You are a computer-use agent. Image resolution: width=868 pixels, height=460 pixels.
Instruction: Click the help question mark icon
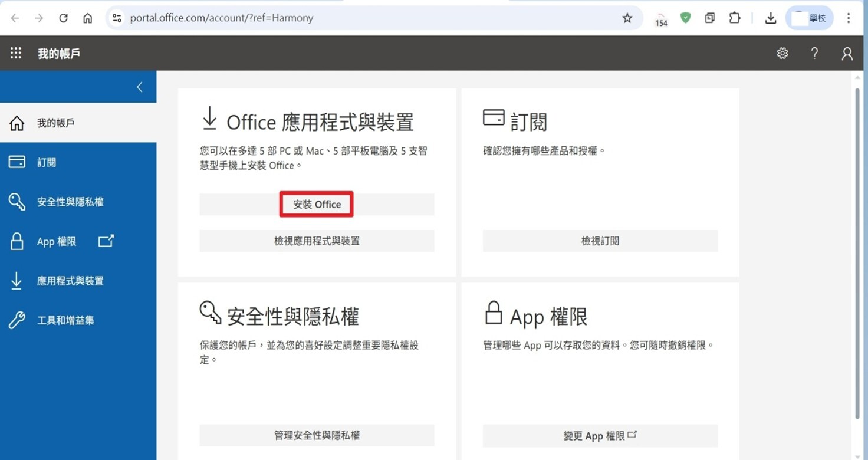click(814, 54)
